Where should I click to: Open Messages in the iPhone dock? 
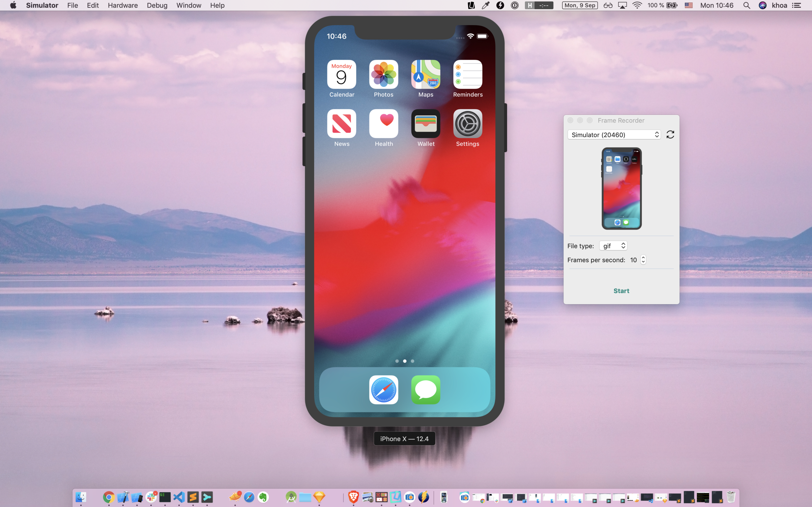[x=425, y=390]
